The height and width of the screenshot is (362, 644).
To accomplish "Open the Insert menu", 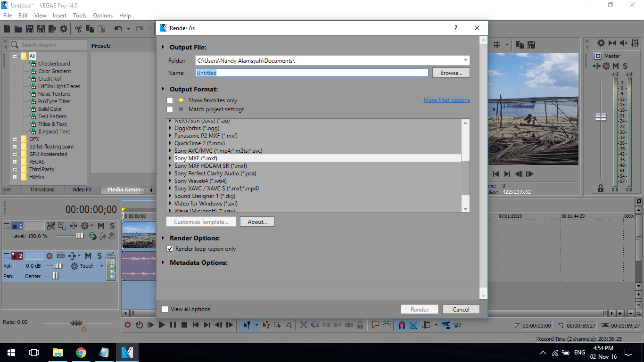I will coord(59,16).
